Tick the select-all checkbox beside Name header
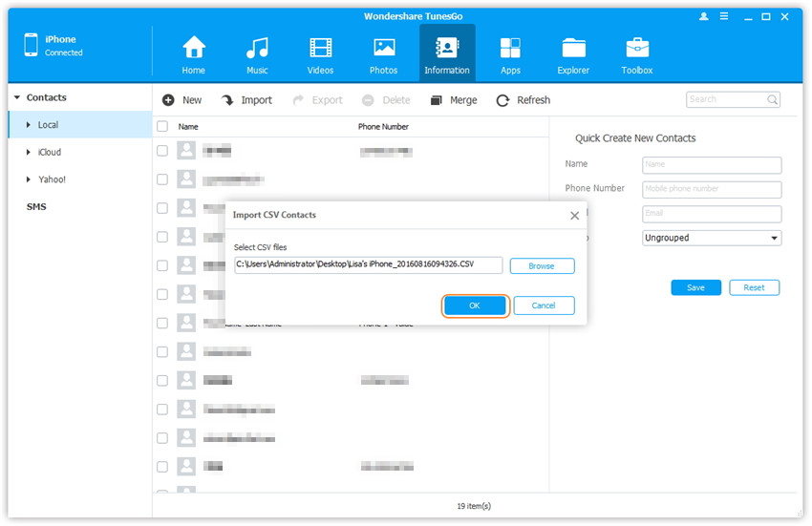The width and height of the screenshot is (812, 526). click(162, 126)
